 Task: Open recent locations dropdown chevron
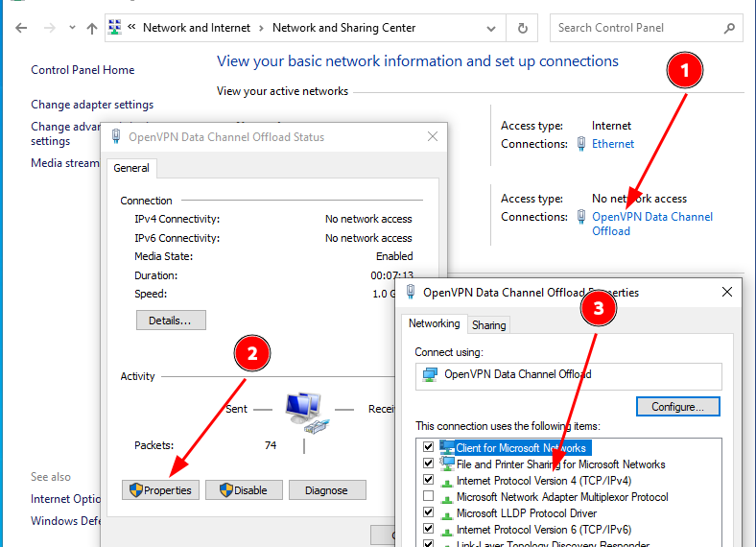[x=72, y=28]
